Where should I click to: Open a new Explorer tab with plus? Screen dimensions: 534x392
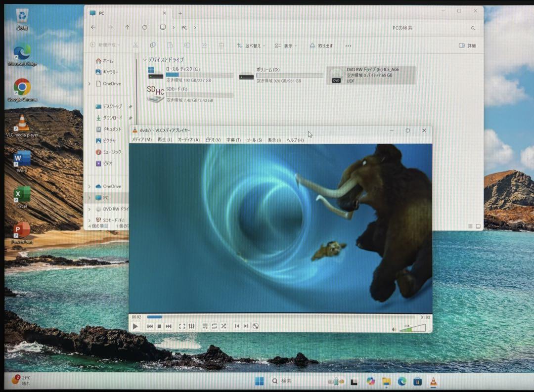(180, 14)
